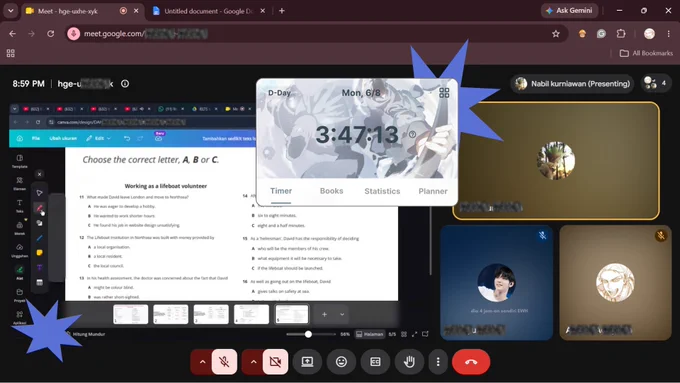Viewport: 680px width, 383px height.
Task: Click microphone indicator in address bar
Action: pyautogui.click(x=73, y=34)
